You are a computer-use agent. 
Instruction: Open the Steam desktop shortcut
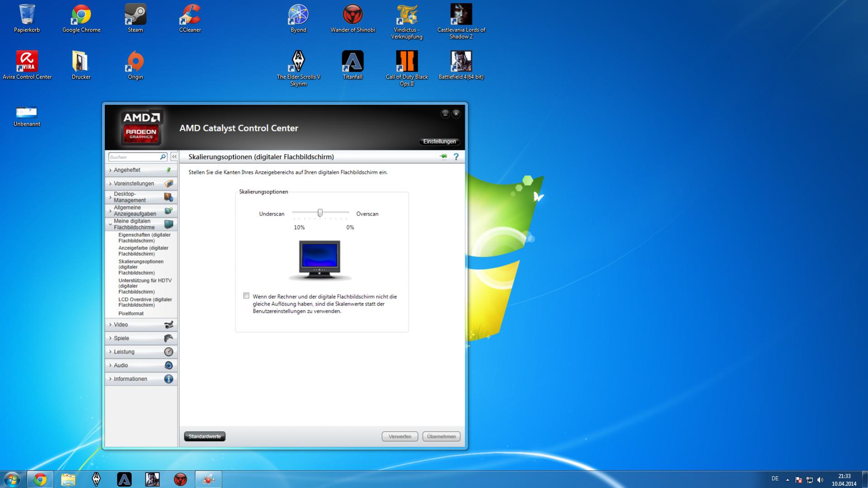click(135, 18)
